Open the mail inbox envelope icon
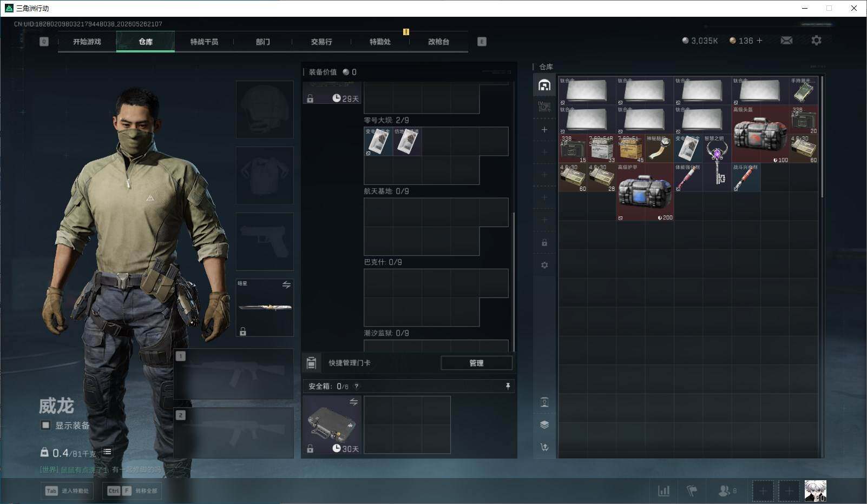Viewport: 867px width, 504px height. 786,41
